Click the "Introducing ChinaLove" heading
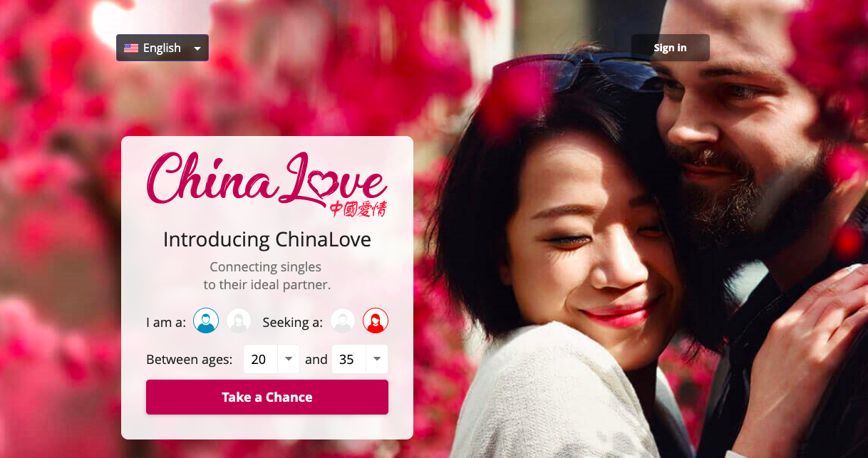Image resolution: width=868 pixels, height=458 pixels. pos(267,239)
